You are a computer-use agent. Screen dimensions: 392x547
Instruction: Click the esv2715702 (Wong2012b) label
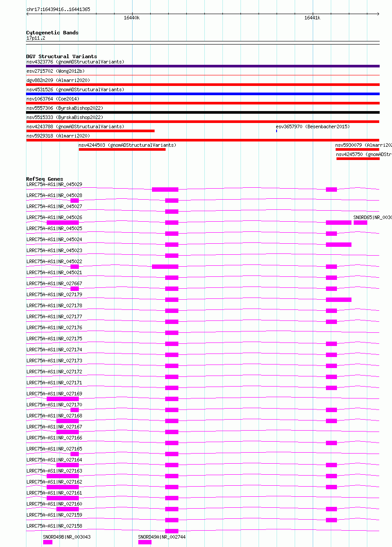click(x=55, y=71)
